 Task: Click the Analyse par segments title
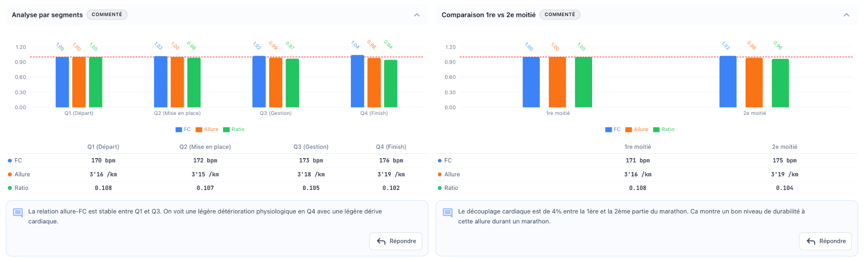pyautogui.click(x=47, y=15)
